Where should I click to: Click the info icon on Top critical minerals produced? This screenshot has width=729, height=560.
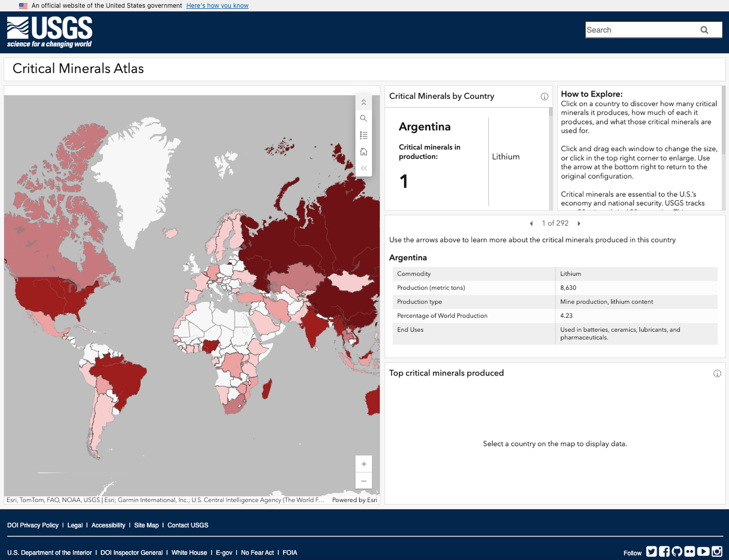tap(718, 373)
